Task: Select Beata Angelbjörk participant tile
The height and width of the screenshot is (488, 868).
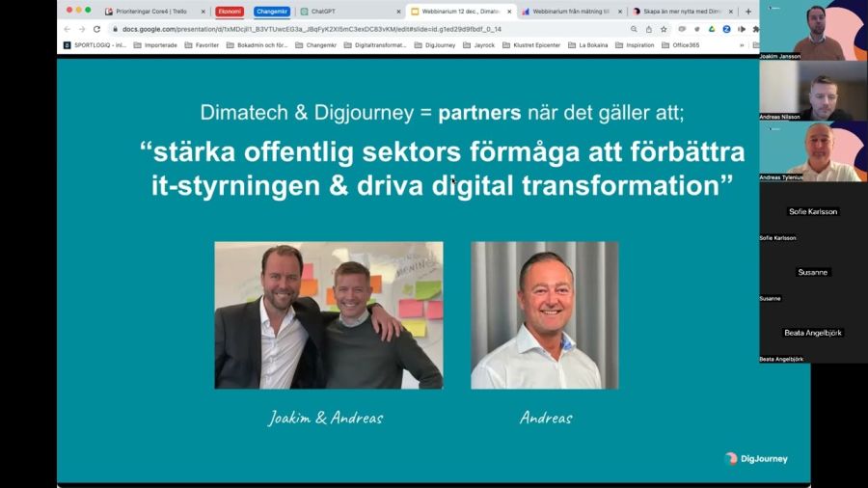Action: tap(813, 333)
